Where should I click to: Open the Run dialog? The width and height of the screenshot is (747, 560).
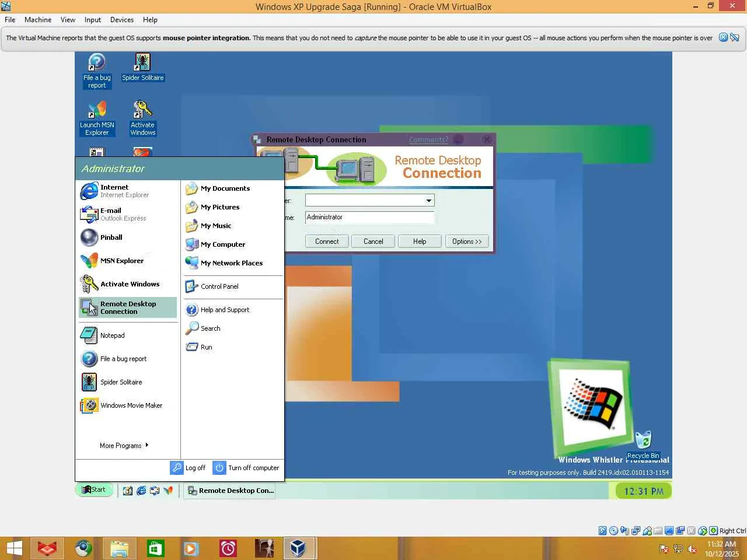[x=232, y=347]
